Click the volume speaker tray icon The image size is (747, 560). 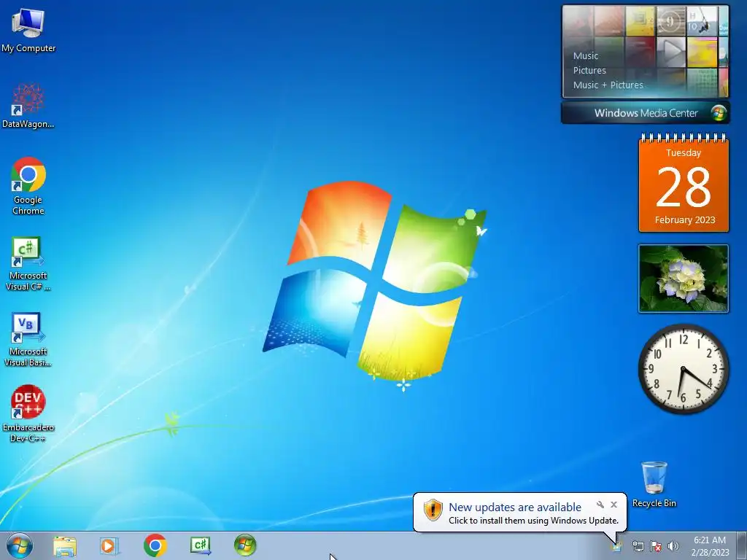pos(673,546)
